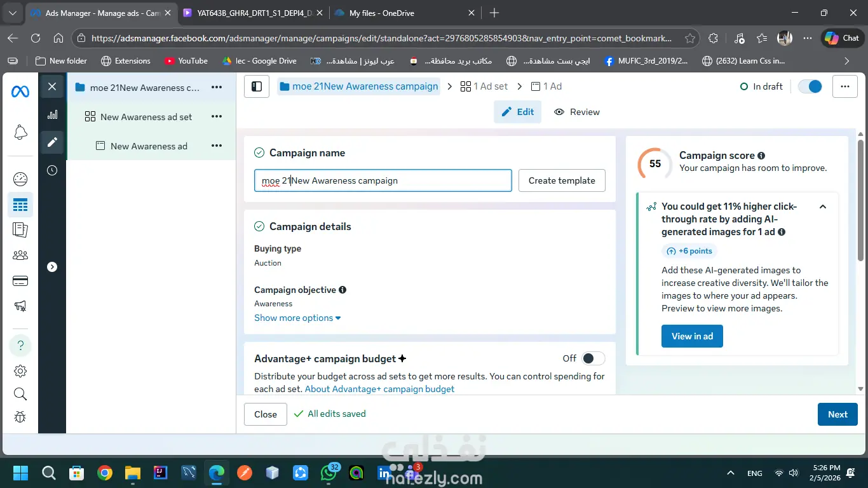This screenshot has height=488, width=868.
Task: Open the history clock icon
Action: (52, 170)
